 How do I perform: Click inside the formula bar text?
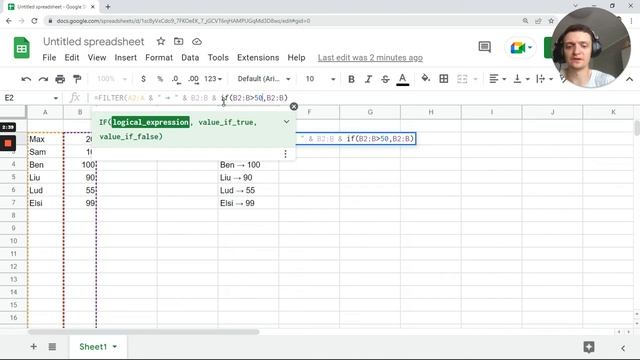(x=191, y=98)
